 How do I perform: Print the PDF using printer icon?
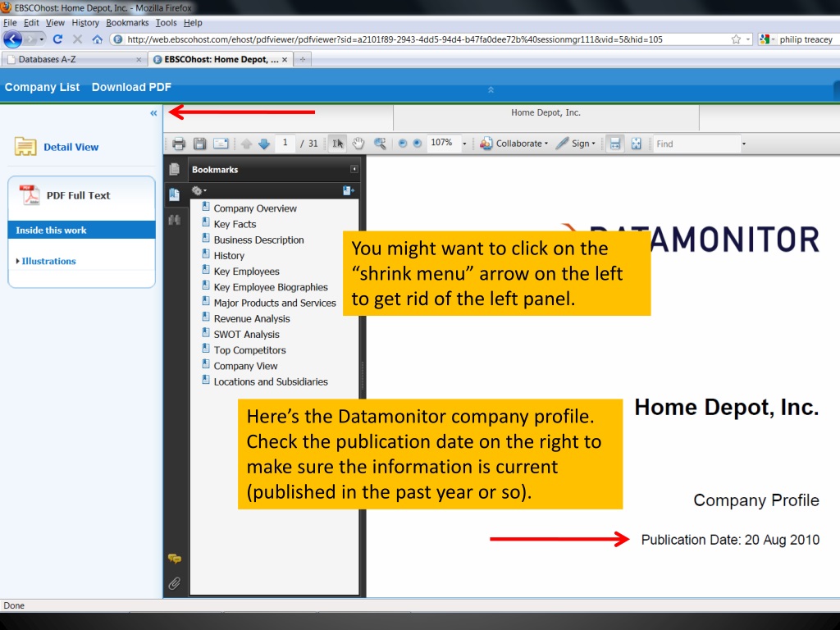[x=179, y=144]
